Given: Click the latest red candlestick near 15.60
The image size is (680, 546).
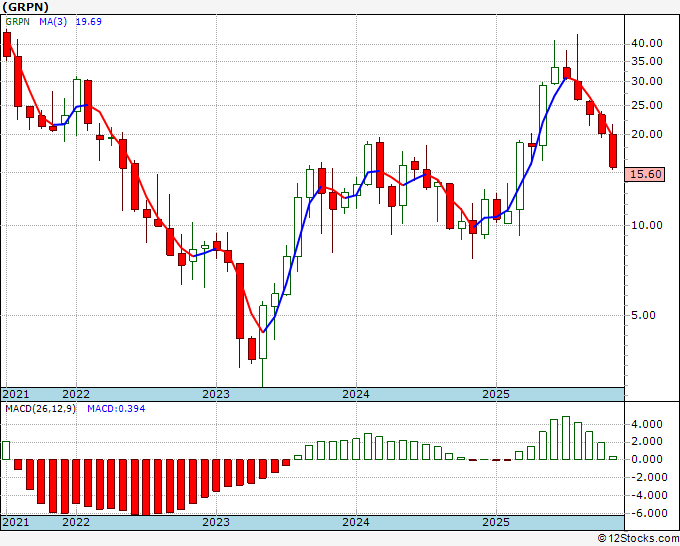Looking at the screenshot, I should (x=613, y=150).
